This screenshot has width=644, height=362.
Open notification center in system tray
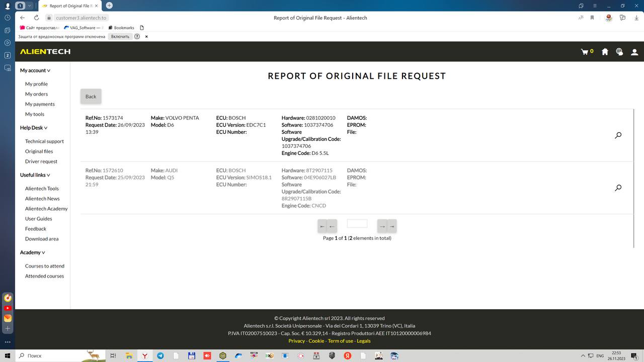point(634,356)
